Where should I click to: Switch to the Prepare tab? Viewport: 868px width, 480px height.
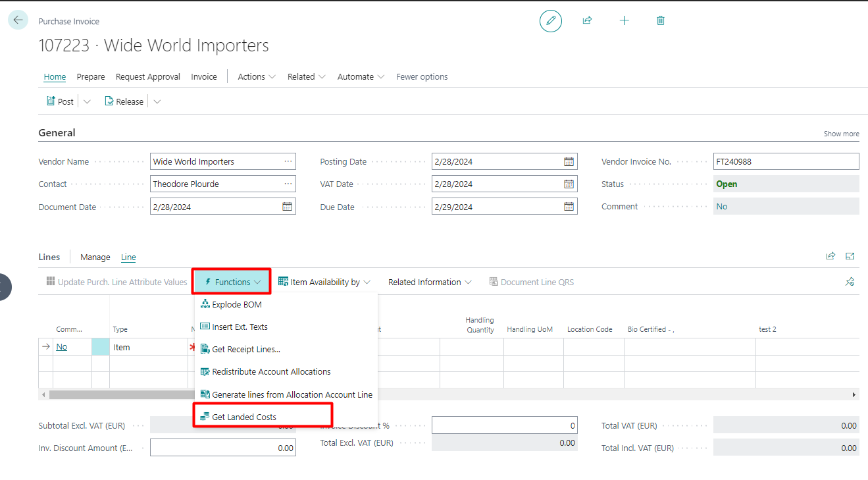click(x=91, y=77)
